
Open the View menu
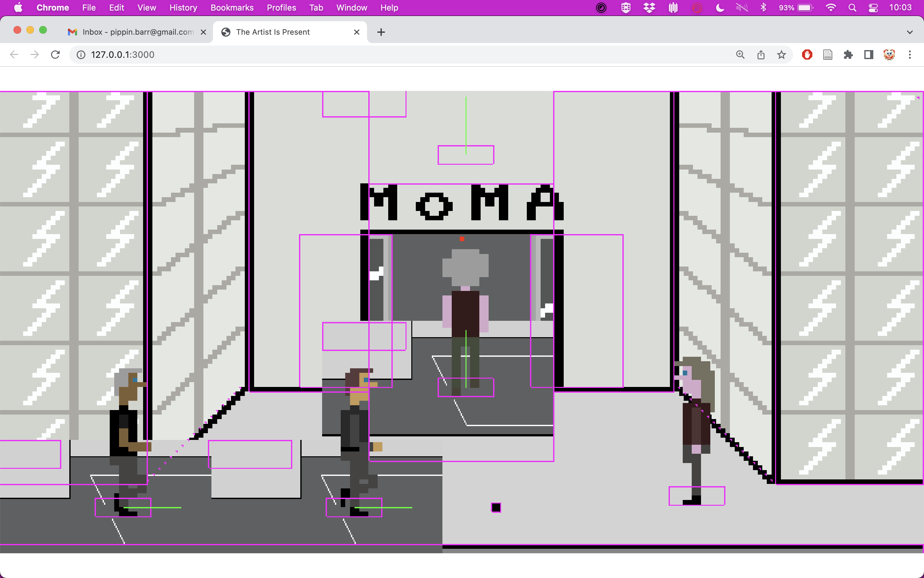147,8
